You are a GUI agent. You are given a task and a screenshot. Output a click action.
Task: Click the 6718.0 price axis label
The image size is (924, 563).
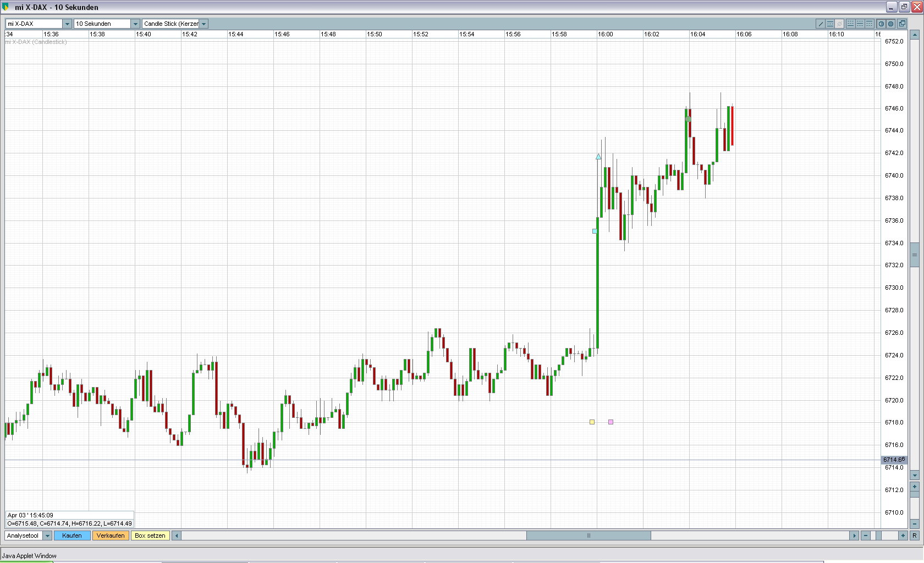point(894,422)
